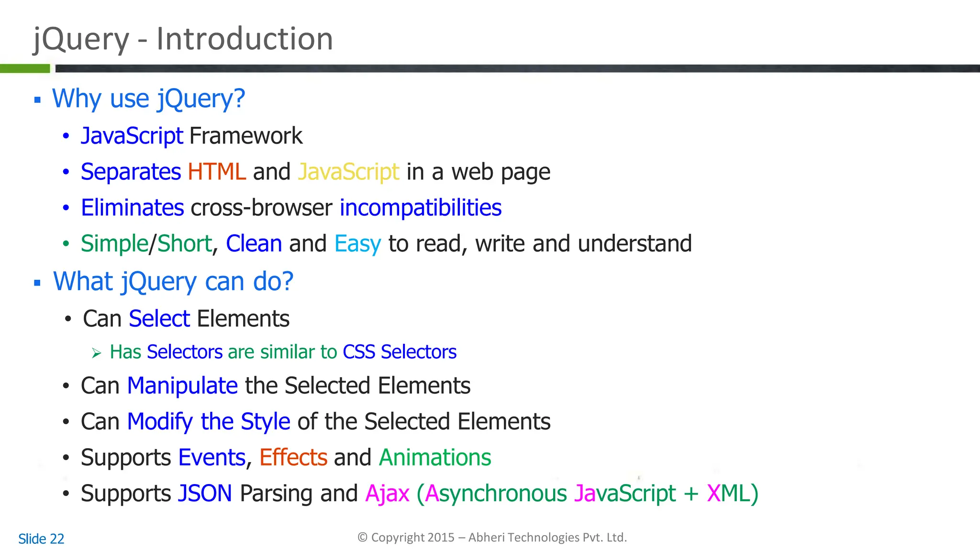This screenshot has height=551, width=980.
Task: Click the magenta word 'Ajax'
Action: [387, 494]
